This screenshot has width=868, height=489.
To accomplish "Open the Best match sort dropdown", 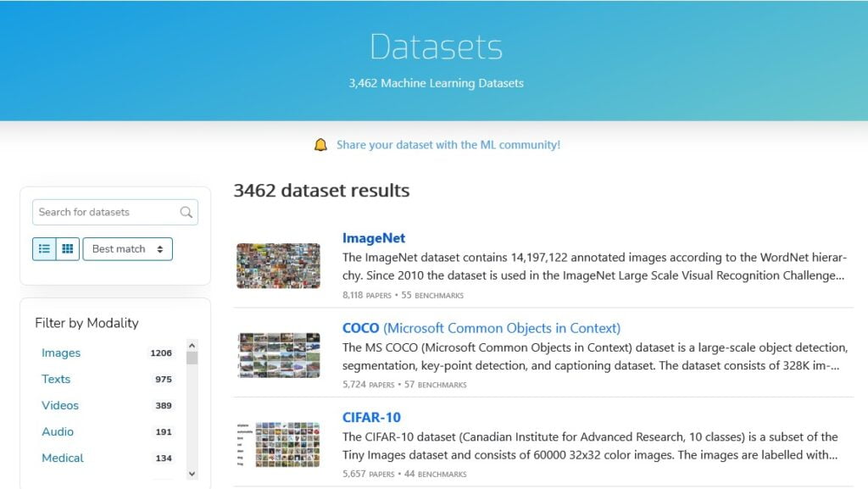I will pyautogui.click(x=127, y=248).
